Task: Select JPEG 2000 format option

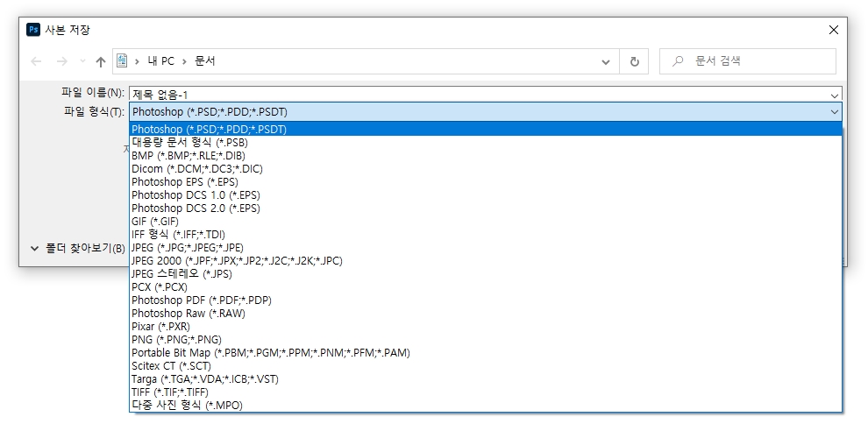Action: (486, 260)
